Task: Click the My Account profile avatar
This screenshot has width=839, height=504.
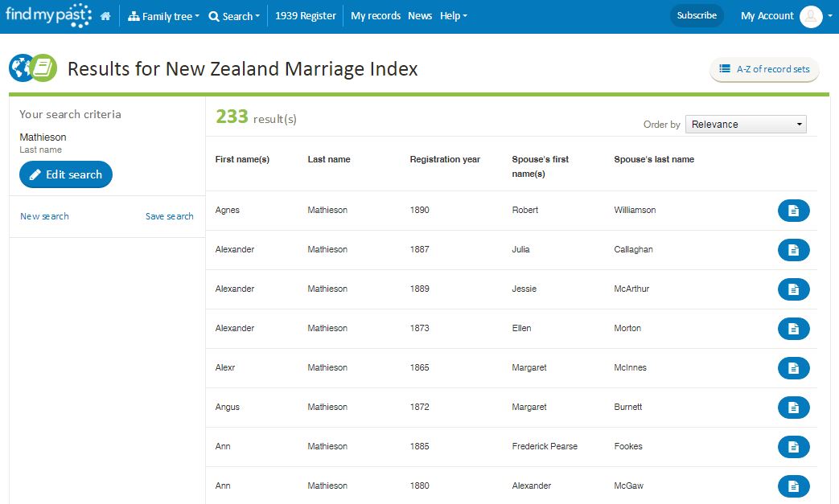Action: [811, 17]
